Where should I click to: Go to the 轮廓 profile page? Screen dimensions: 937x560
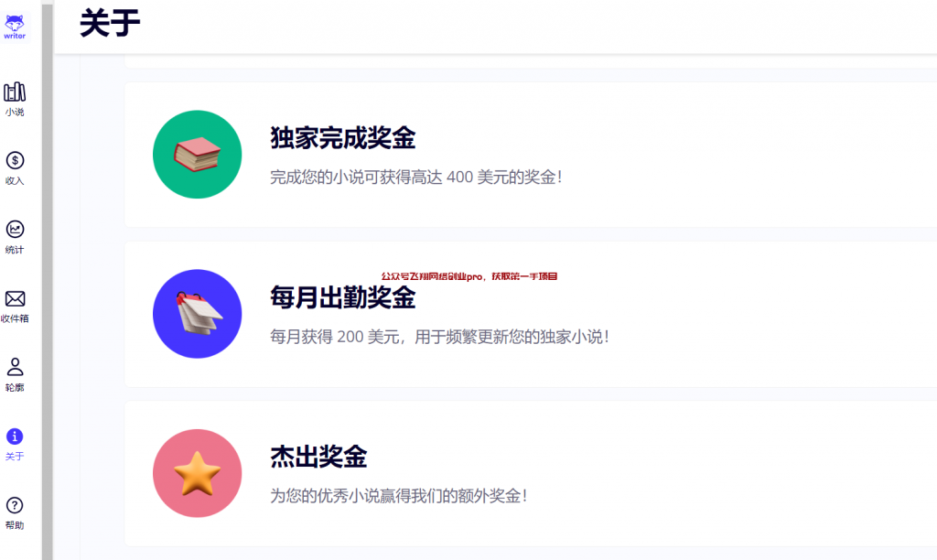click(15, 375)
